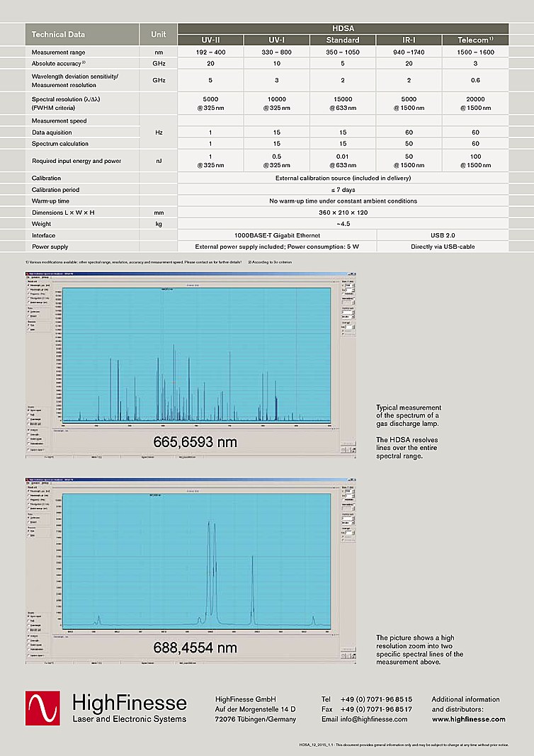Click the External calibration source text
The height and width of the screenshot is (756, 534).
(343, 178)
